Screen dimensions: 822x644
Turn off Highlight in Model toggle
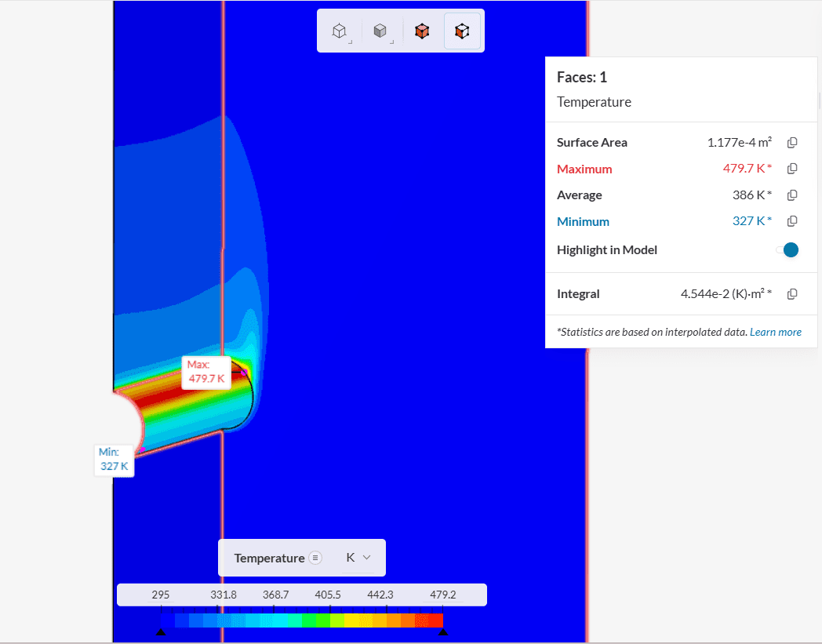[x=787, y=250]
